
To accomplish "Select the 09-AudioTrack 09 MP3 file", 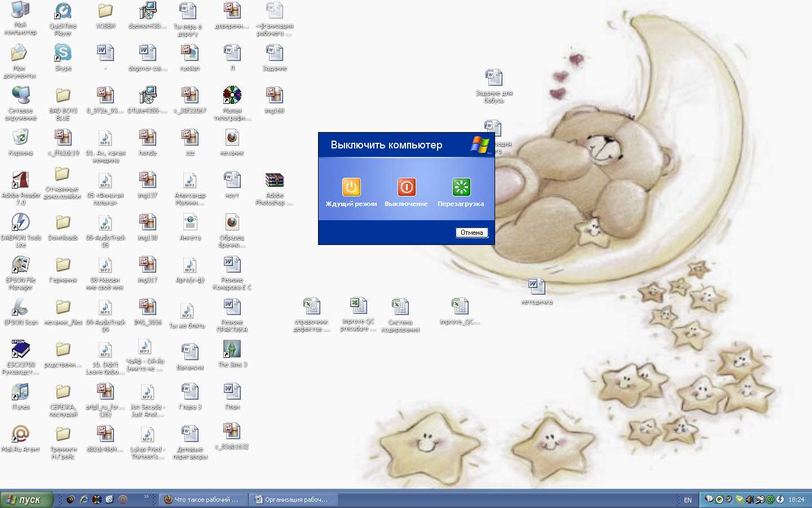I will coord(105,315).
